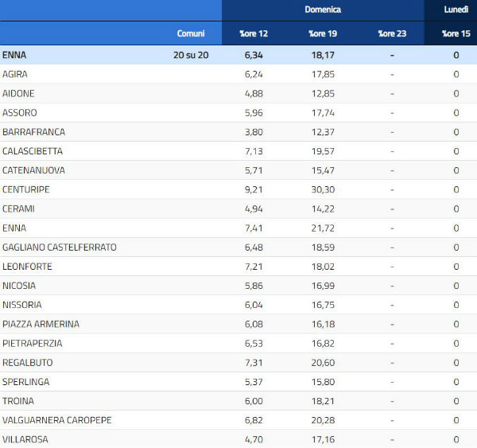Click the 18,17 value in ENNA summary row
477x448 pixels.
[x=323, y=55]
